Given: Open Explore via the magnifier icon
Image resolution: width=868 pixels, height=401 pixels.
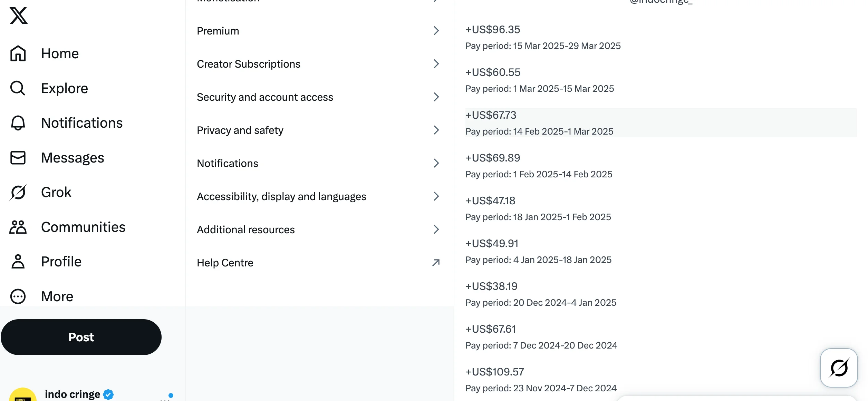Looking at the screenshot, I should 18,88.
